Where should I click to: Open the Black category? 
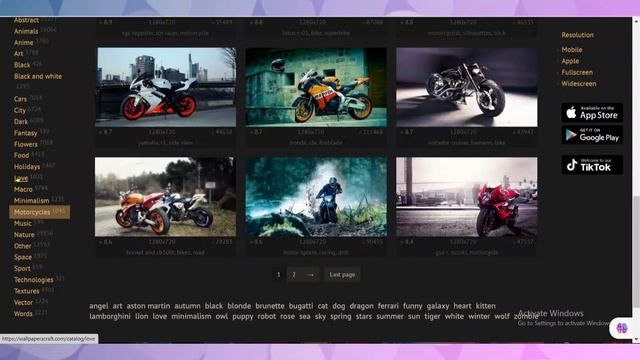pos(22,65)
